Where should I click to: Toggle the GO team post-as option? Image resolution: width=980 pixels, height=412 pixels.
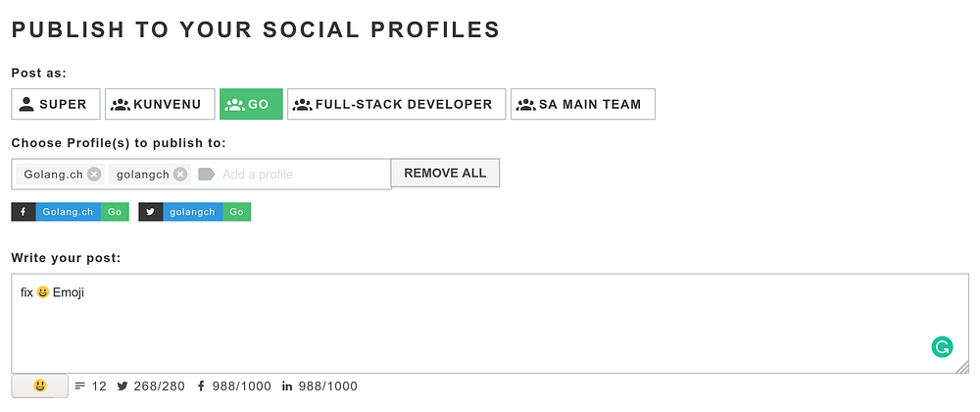pyautogui.click(x=251, y=104)
